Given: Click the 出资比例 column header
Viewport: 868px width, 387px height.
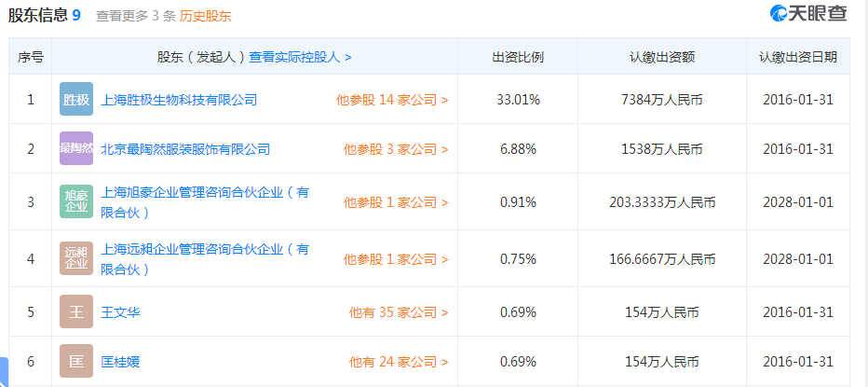Looking at the screenshot, I should pyautogui.click(x=518, y=57).
